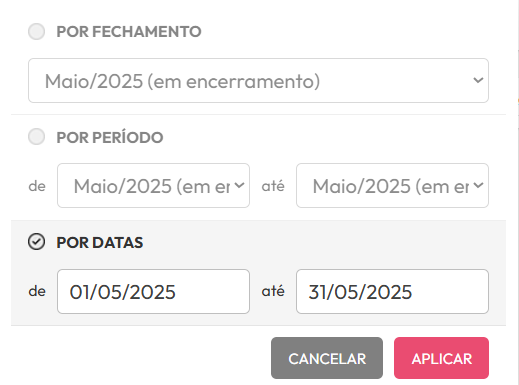Click the CANCELAR button
The height and width of the screenshot is (385, 519).
click(327, 358)
